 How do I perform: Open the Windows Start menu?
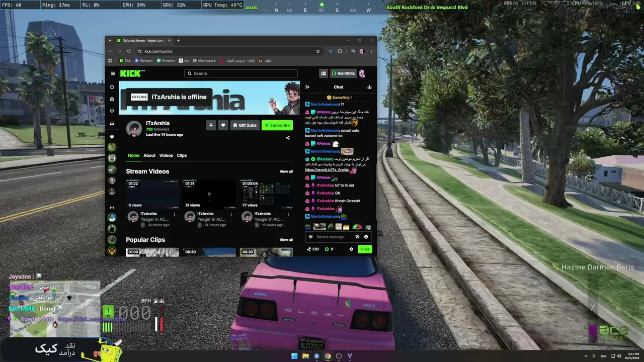294,356
